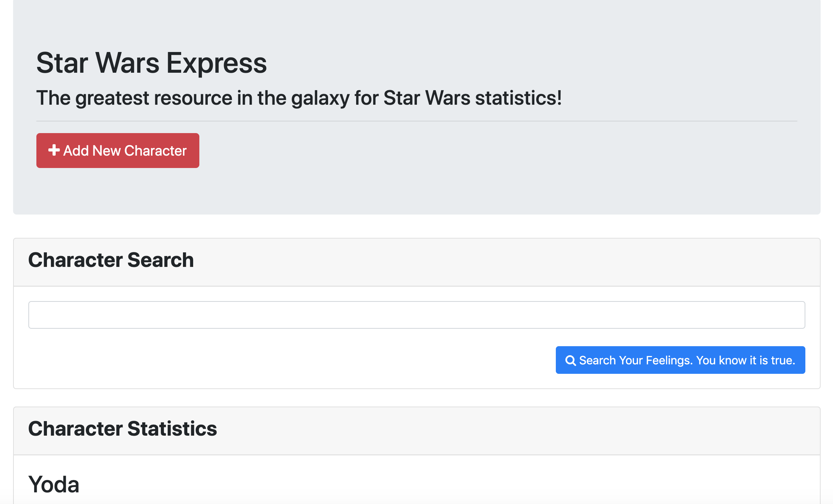The height and width of the screenshot is (504, 833).
Task: Click the Add New Character button
Action: [117, 151]
